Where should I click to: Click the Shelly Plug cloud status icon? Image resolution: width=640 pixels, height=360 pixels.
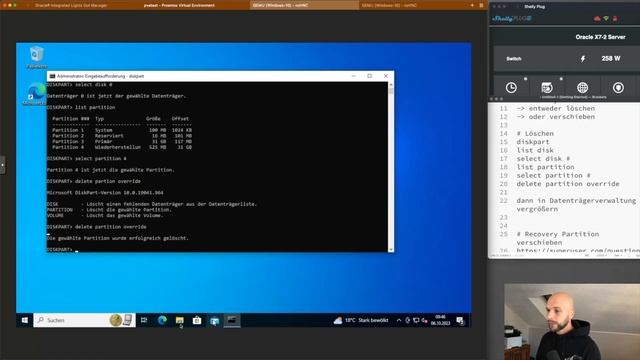coord(597,19)
